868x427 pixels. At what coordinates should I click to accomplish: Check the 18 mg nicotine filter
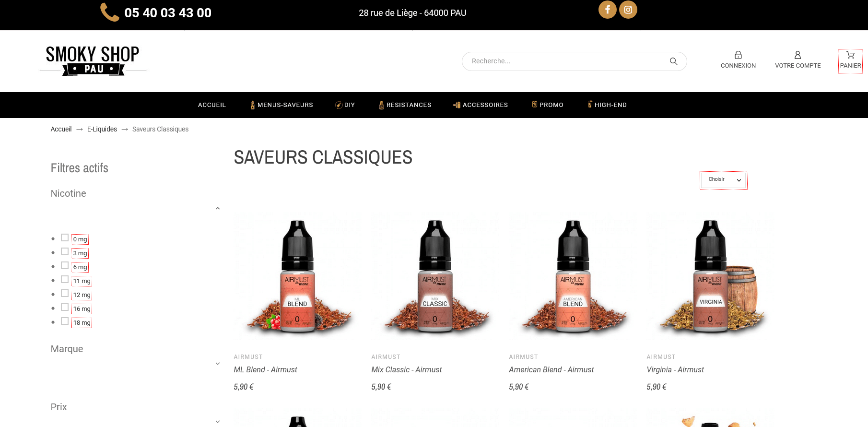[65, 321]
